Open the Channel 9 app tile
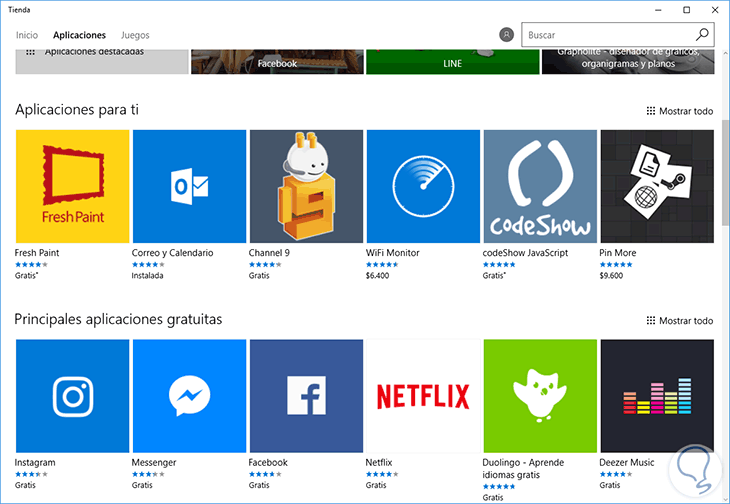 point(306,186)
